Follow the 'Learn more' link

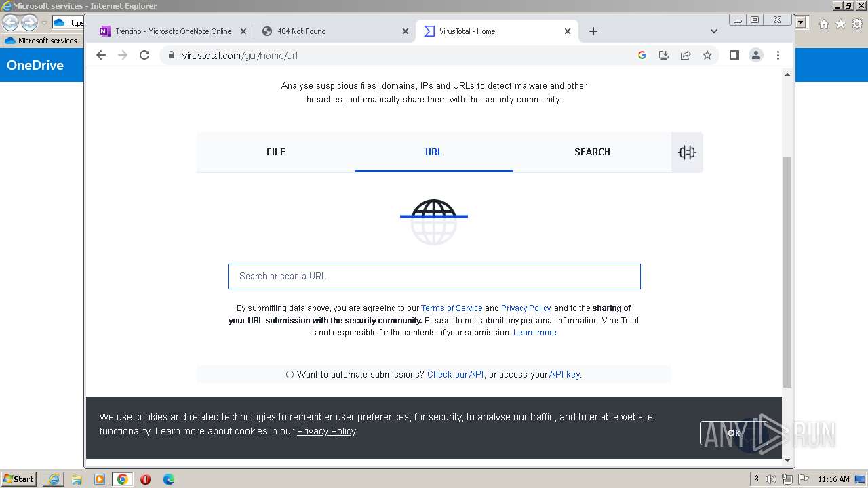[x=535, y=333]
